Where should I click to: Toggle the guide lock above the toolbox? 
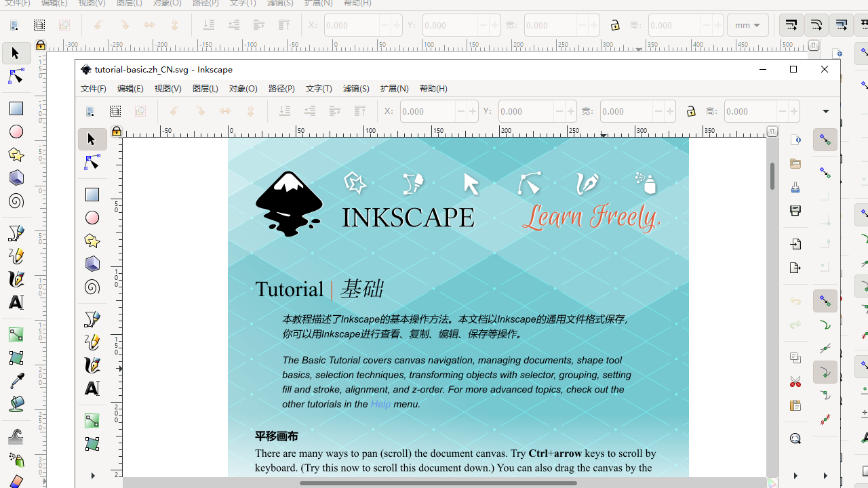117,130
